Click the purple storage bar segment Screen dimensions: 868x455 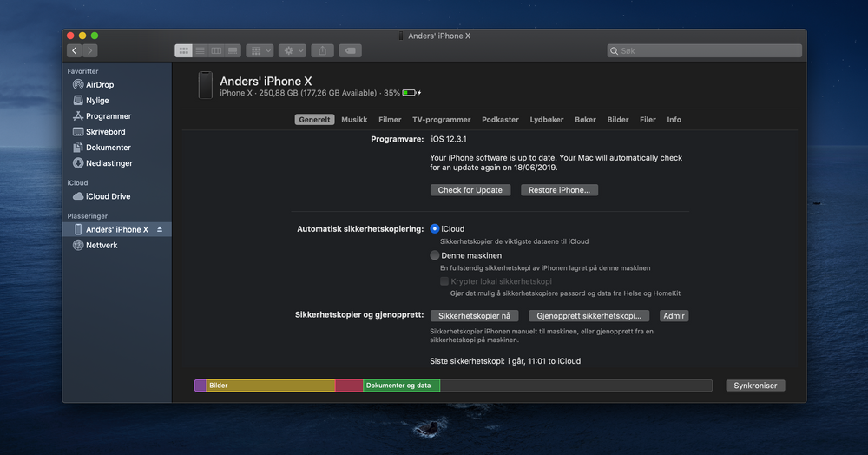[x=201, y=386]
